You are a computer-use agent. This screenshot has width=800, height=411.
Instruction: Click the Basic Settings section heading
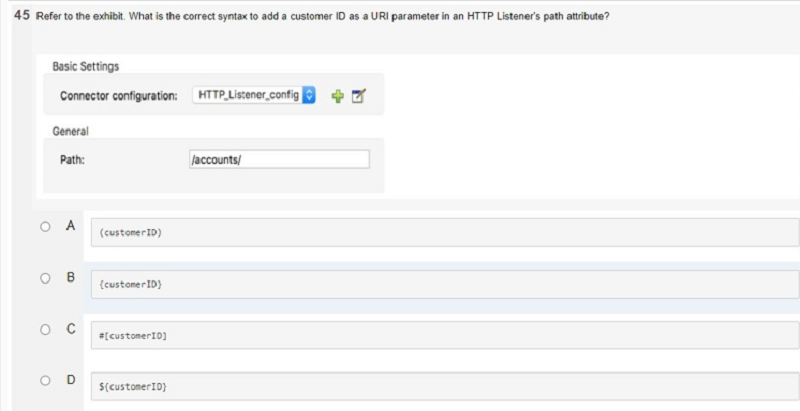pyautogui.click(x=86, y=67)
